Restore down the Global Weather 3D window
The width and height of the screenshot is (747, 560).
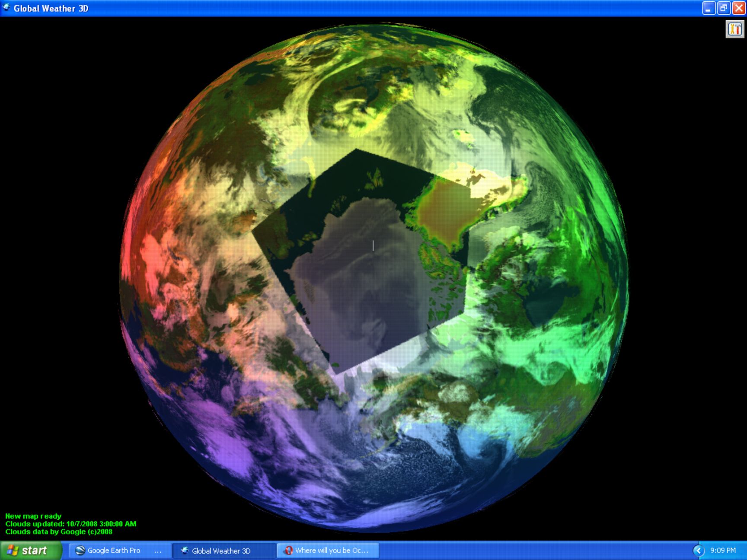coord(724,8)
